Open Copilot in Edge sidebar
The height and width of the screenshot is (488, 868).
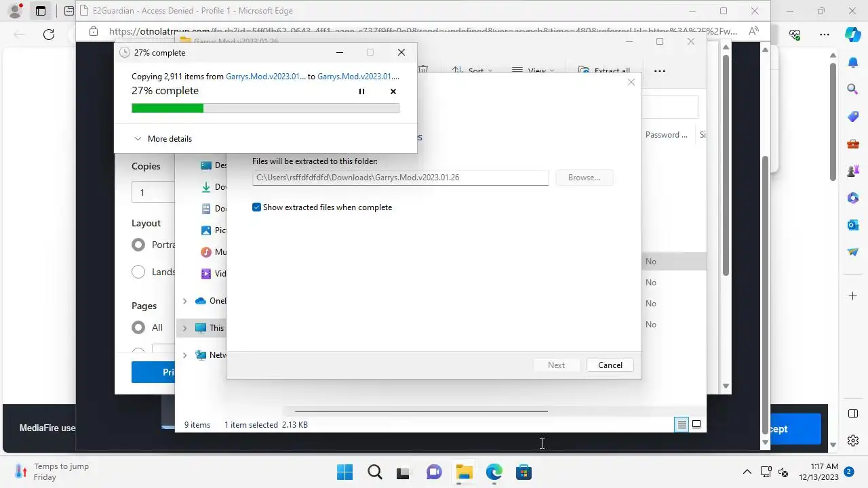(853, 35)
